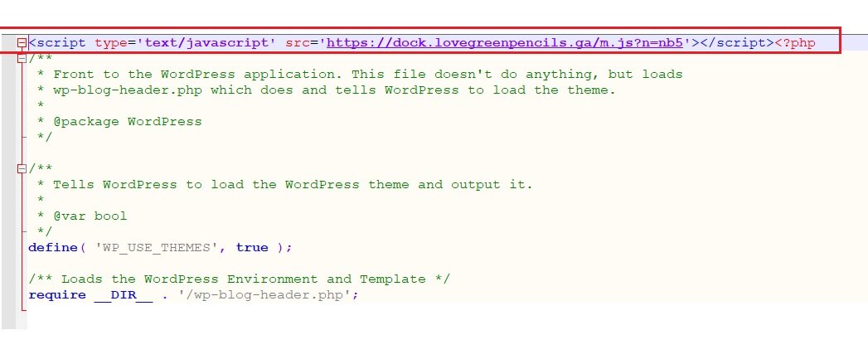Click the opening <script tag text
This screenshot has width=868, height=364.
point(57,42)
